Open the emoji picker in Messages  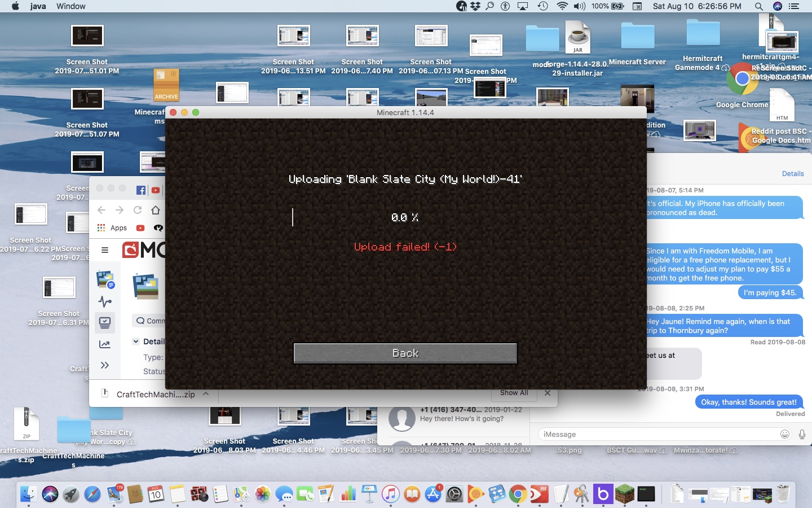[785, 434]
